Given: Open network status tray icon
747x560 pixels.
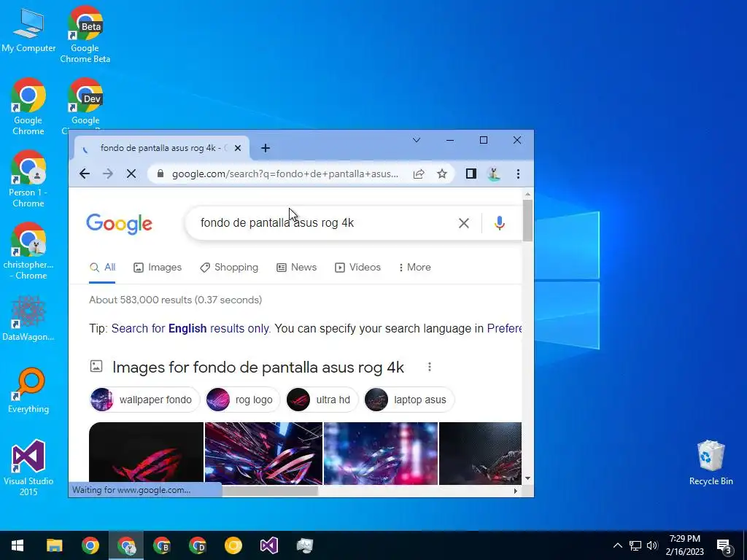Looking at the screenshot, I should click(x=635, y=545).
